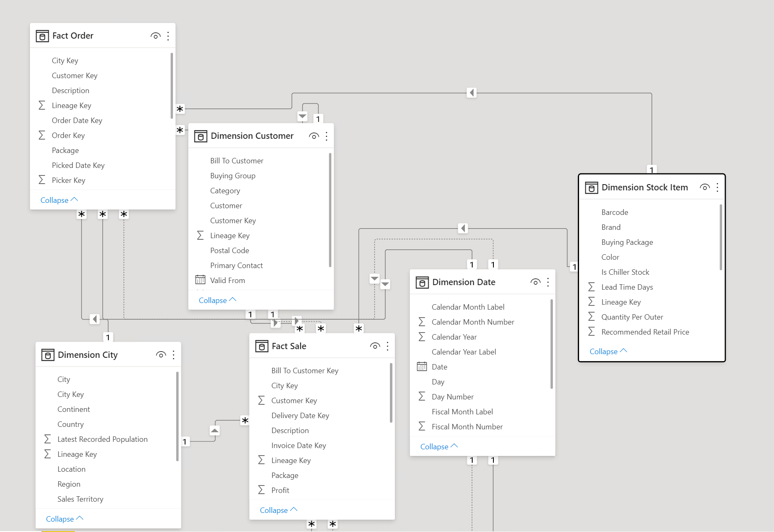774x532 pixels.
Task: Click the Fact Order fields scrollbar
Action: coord(172,86)
